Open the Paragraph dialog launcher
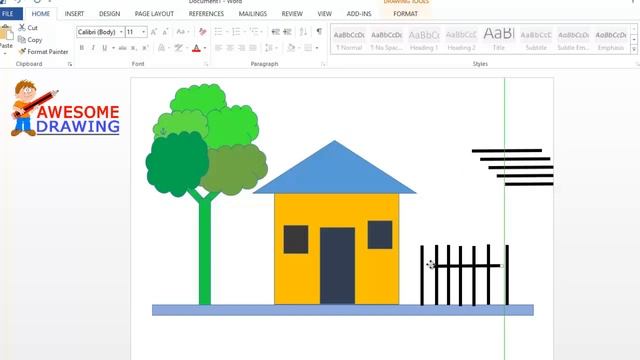This screenshot has height=360, width=640. (x=323, y=64)
